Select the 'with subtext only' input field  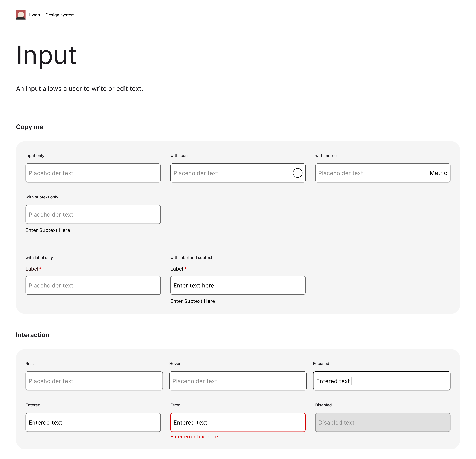pos(93,215)
